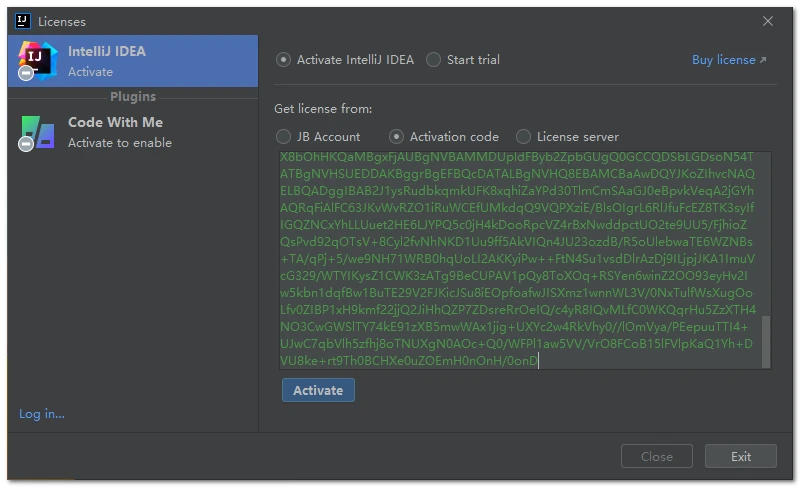Click 'Activate to enable' text under Code With Me
The image size is (800, 487).
point(120,143)
